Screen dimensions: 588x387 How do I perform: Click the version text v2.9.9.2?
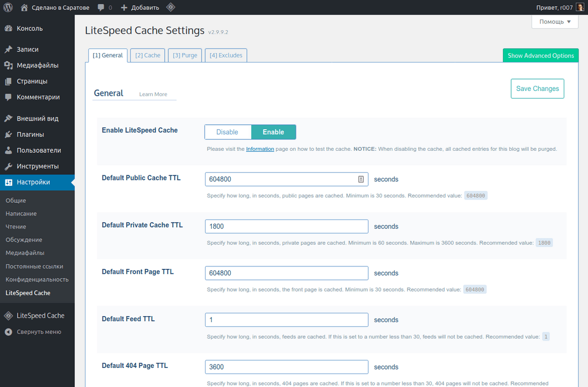[218, 32]
